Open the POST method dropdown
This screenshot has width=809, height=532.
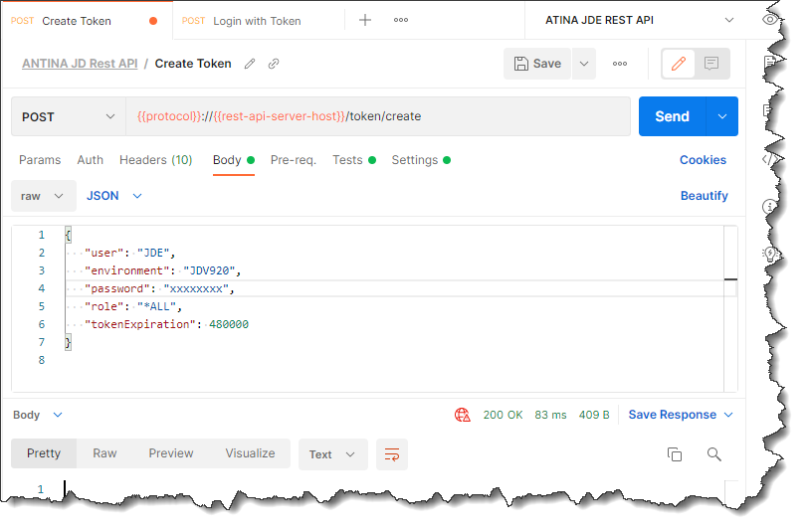[69, 116]
